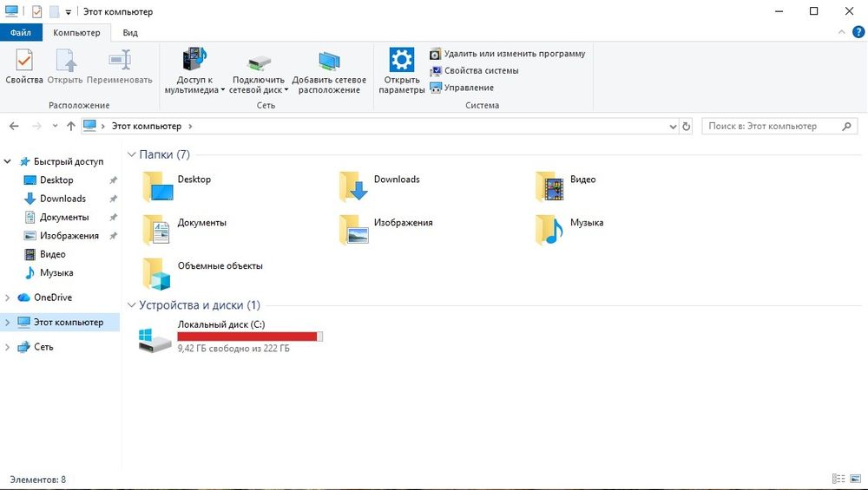The width and height of the screenshot is (868, 490).
Task: Click Свойства системы in the ribbon
Action: pos(475,71)
